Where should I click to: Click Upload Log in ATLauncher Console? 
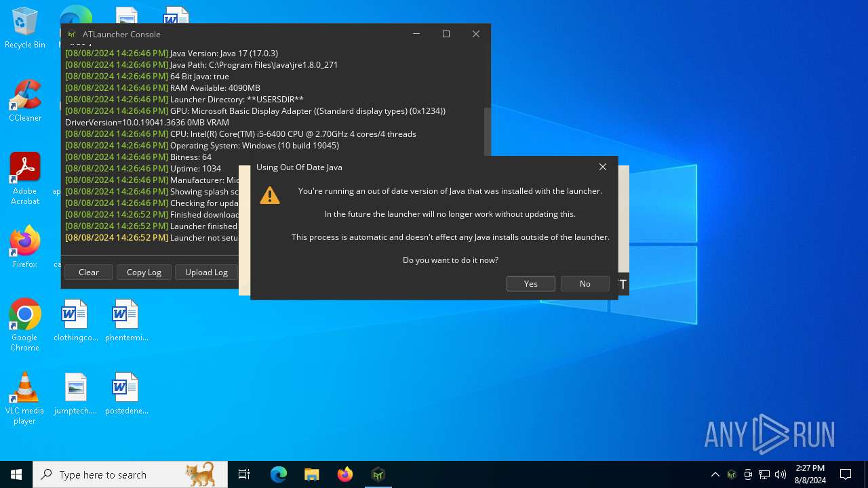click(206, 272)
